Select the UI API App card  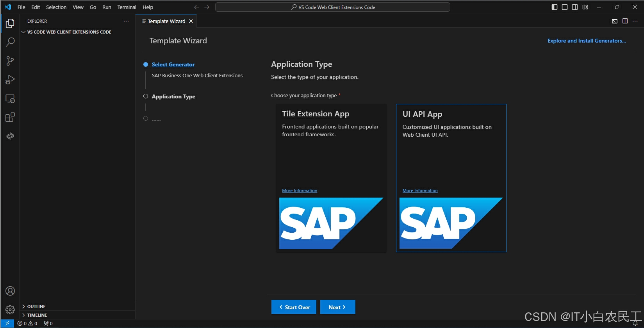click(451, 178)
